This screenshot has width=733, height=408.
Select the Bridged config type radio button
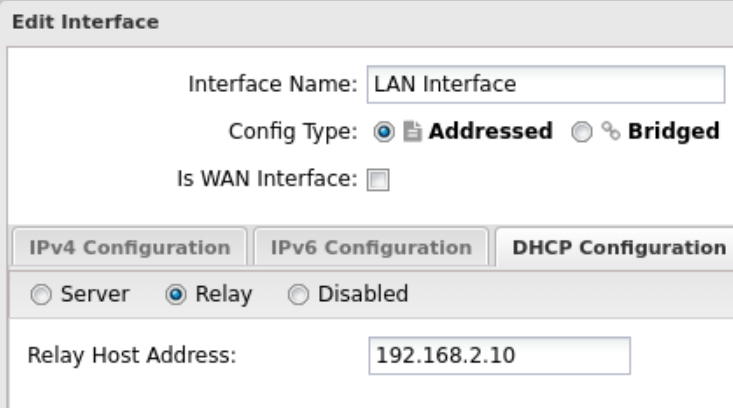coord(582,132)
